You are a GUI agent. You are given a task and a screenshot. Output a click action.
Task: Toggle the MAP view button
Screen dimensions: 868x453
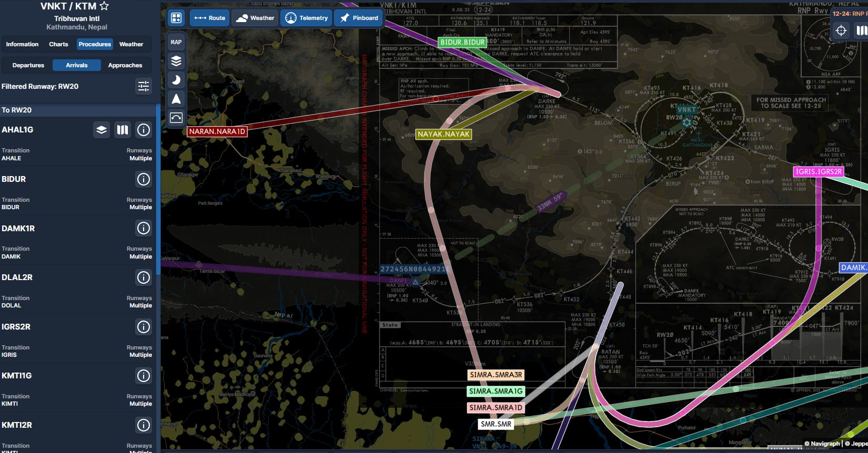[176, 42]
